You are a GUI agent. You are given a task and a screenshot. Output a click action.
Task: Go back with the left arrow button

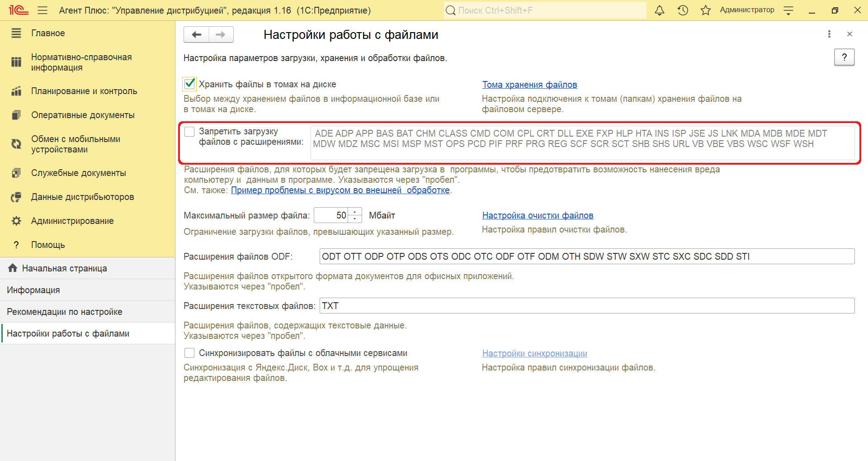coord(197,34)
